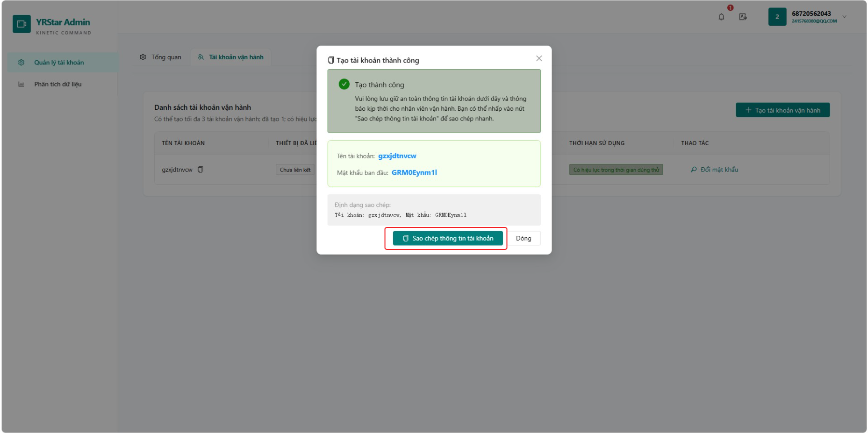Click THỜI HẠN SỬ DỤNG column header

tap(597, 143)
